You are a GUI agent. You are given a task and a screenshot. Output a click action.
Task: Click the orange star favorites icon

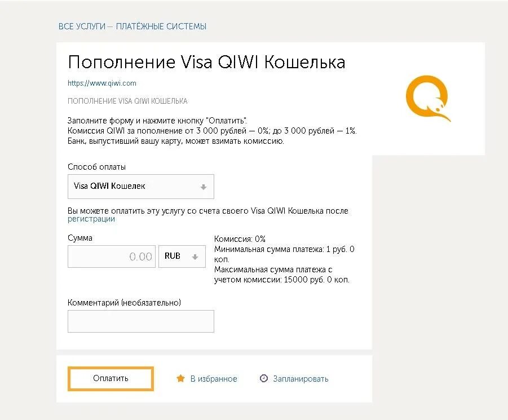[180, 378]
